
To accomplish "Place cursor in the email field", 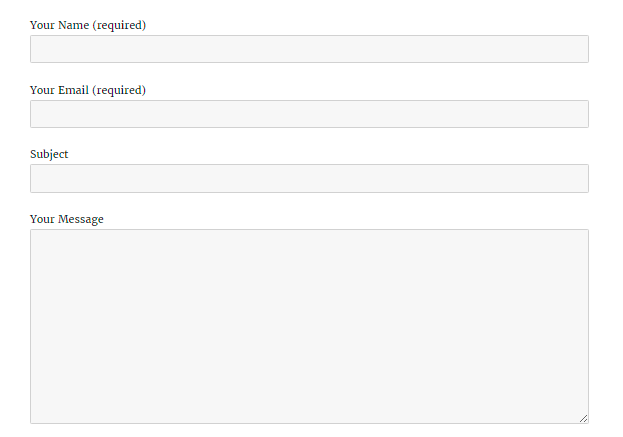I will (x=309, y=114).
